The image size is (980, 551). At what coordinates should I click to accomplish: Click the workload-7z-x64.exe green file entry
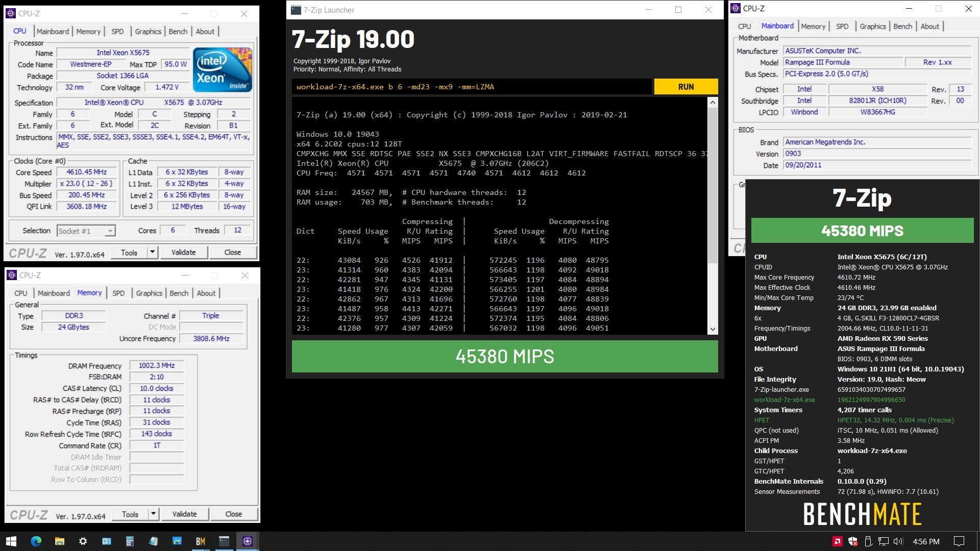click(785, 399)
